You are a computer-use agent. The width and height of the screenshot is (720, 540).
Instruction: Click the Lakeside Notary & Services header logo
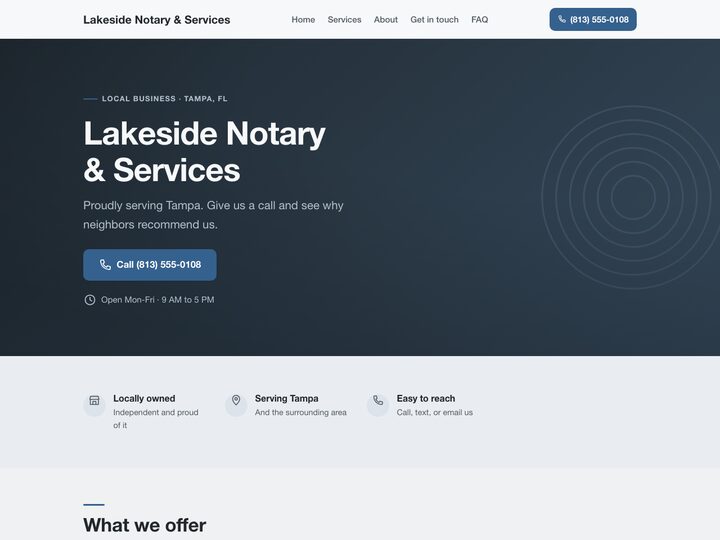(x=157, y=20)
